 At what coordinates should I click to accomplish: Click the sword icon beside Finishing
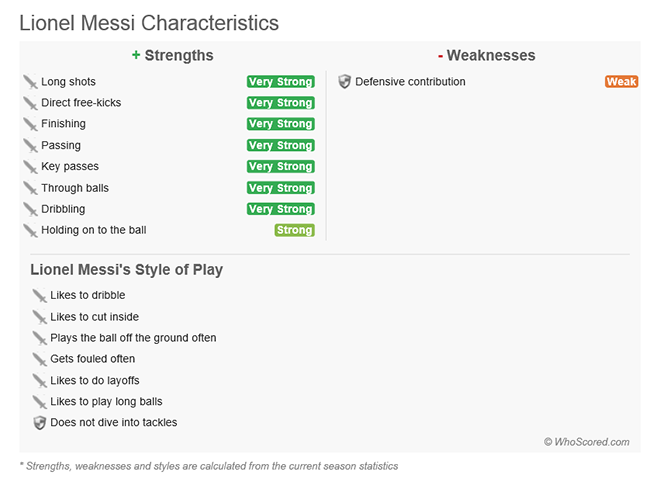point(30,124)
